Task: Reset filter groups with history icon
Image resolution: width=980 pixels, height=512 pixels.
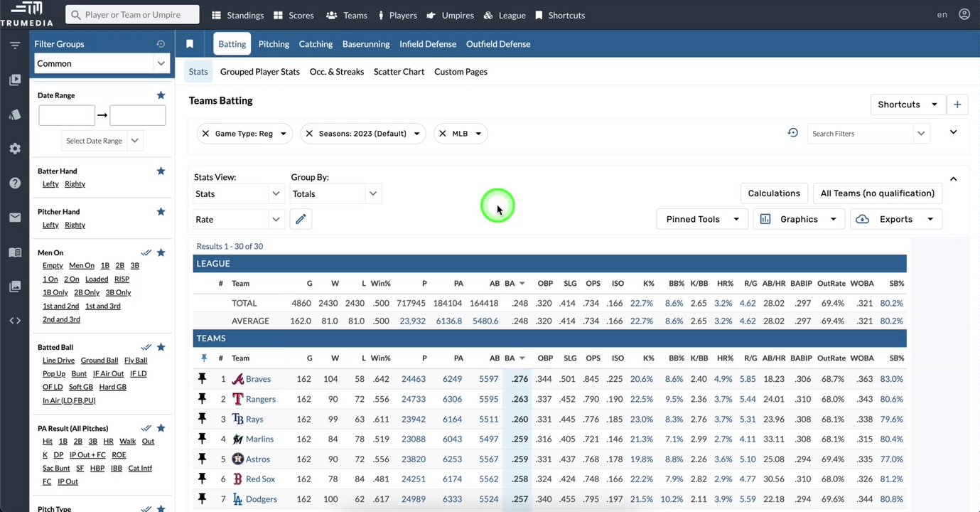Action: coord(161,44)
